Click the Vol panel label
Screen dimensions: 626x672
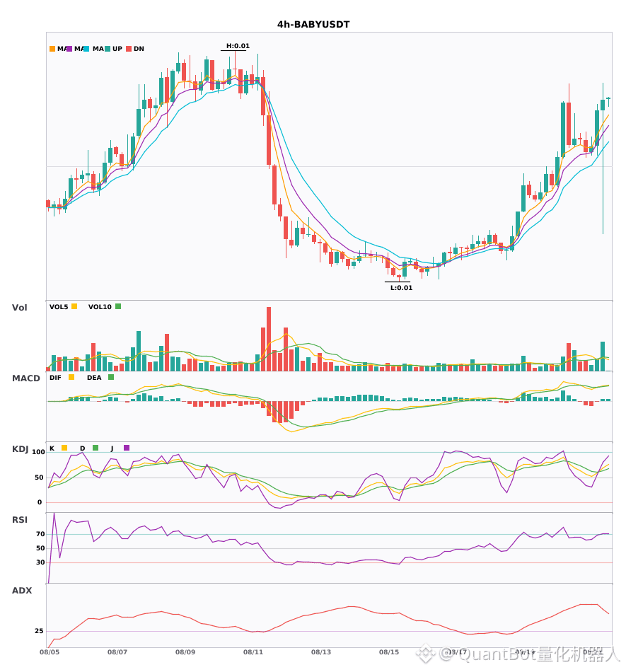tap(19, 308)
